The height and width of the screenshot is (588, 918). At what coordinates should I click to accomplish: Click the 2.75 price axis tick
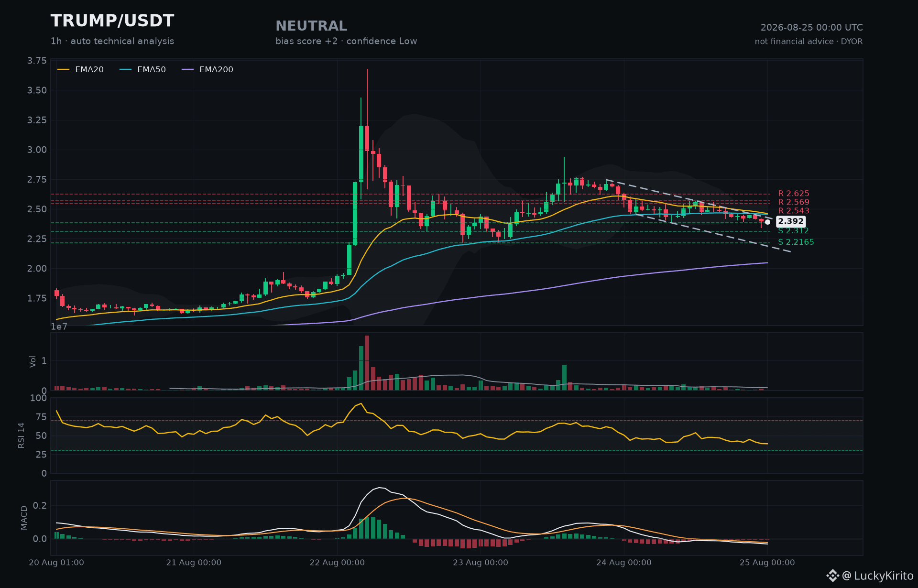tap(37, 179)
